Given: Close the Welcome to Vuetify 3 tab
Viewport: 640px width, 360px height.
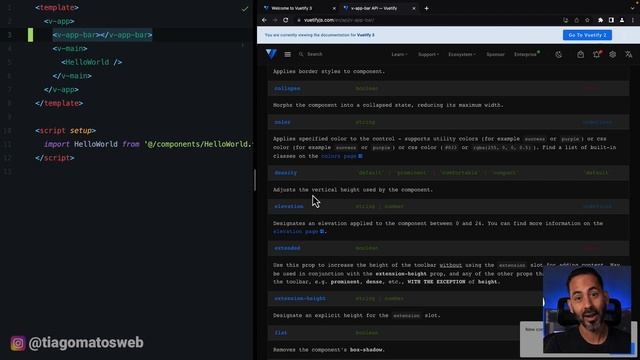Looking at the screenshot, I should click(x=334, y=8).
